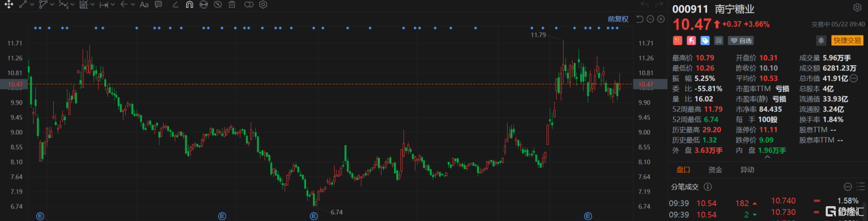Image resolution: width=868 pixels, height=221 pixels.
Task: Toggle hide all drawings eye icon
Action: pos(218,5)
